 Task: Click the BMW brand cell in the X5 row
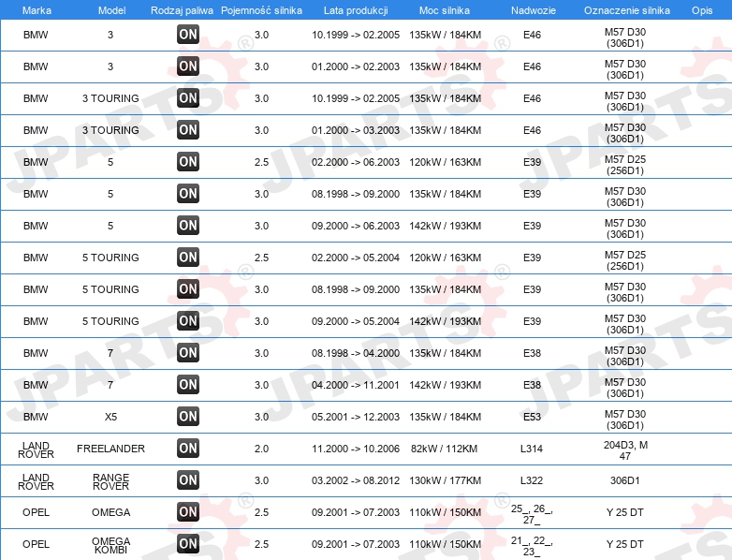pos(36,417)
